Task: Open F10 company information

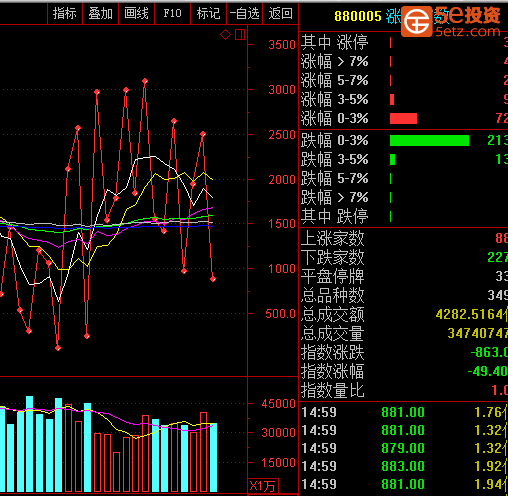Action: (x=173, y=13)
